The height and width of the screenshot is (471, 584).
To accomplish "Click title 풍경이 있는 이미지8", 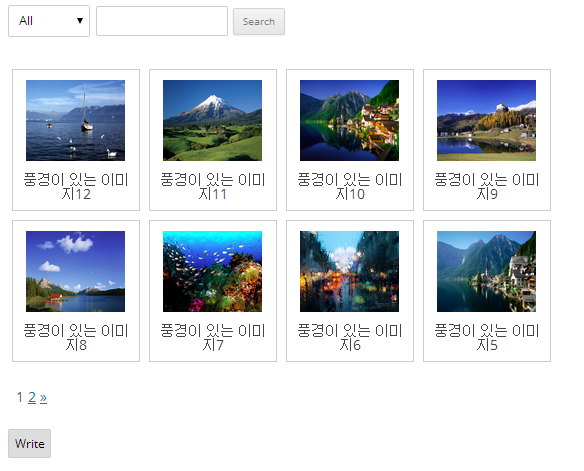I will [x=76, y=337].
